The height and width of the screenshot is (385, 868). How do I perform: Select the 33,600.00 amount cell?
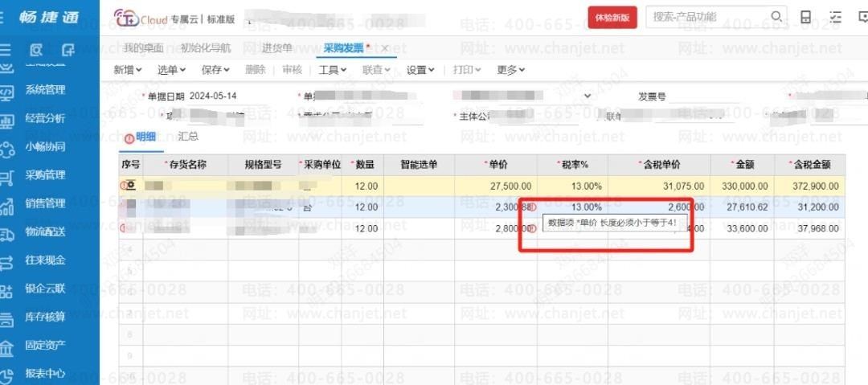(x=742, y=228)
